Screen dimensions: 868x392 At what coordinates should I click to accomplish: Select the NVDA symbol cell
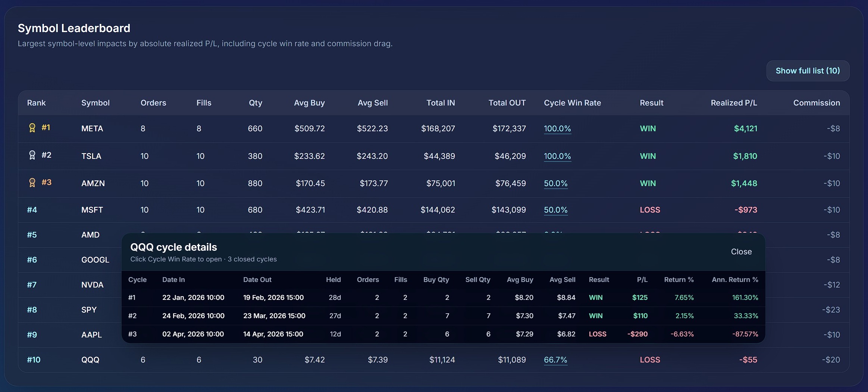[x=92, y=285]
